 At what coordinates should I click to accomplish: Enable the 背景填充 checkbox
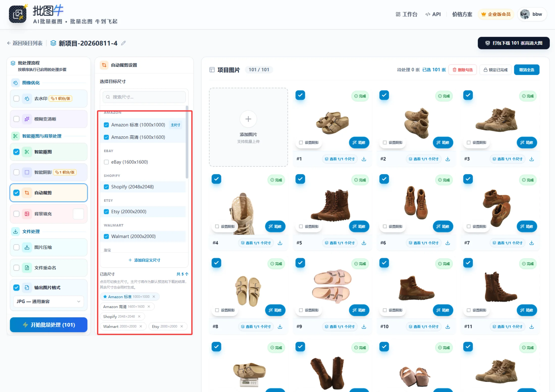[x=16, y=214]
